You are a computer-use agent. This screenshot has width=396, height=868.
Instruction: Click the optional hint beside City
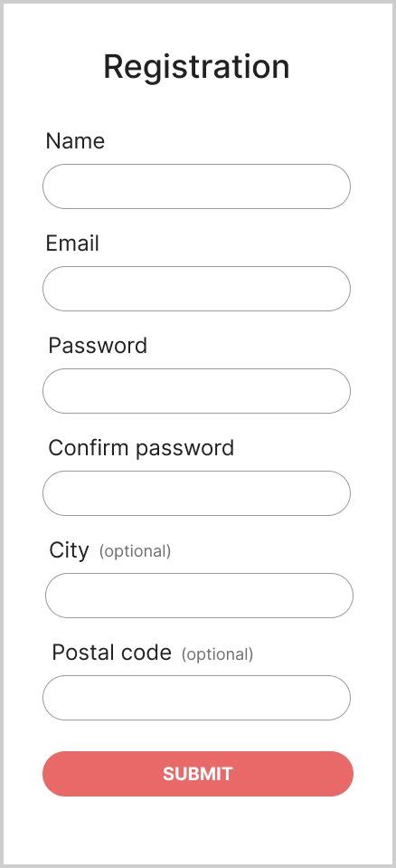click(x=135, y=551)
